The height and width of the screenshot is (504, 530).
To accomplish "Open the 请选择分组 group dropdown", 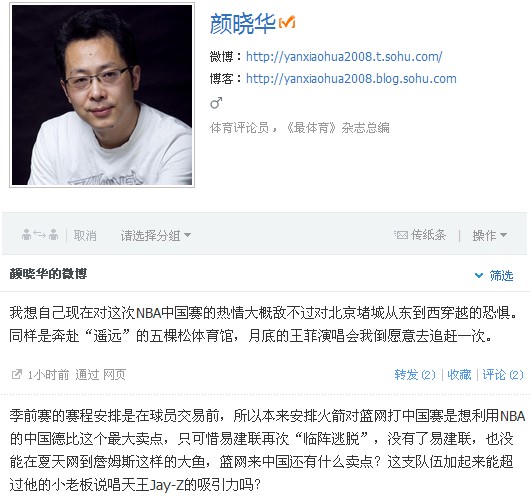I will [x=155, y=235].
